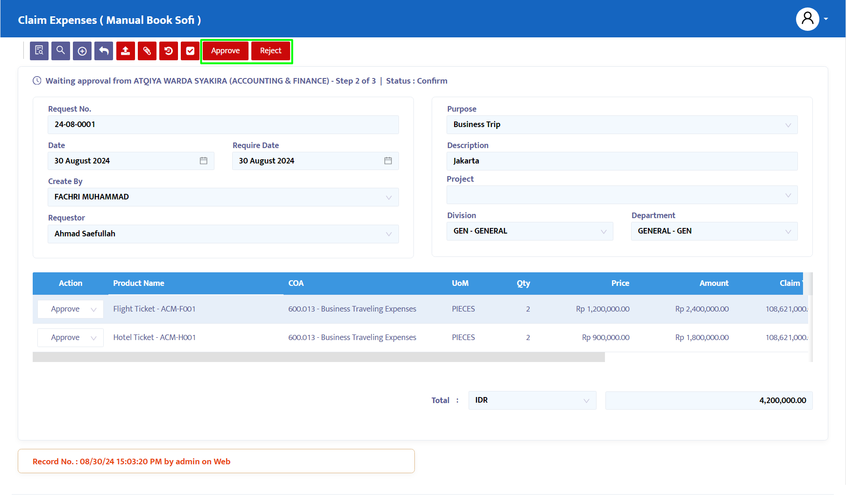Open the user profile avatar menu
The image size is (846, 504).
point(807,19)
